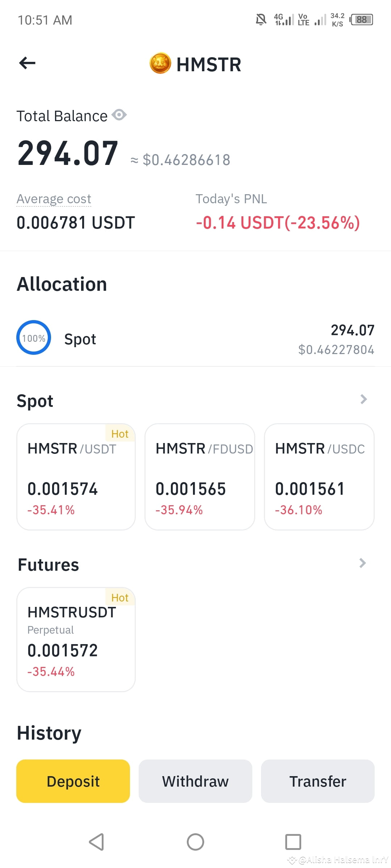The width and height of the screenshot is (391, 868).
Task: Tap the back arrow icon
Action: click(27, 63)
